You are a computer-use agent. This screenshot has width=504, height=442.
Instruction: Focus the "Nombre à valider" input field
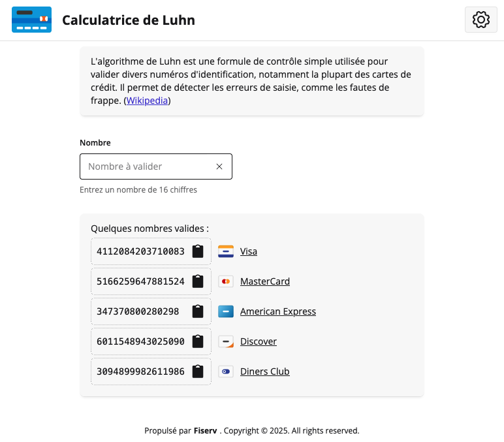tap(147, 166)
